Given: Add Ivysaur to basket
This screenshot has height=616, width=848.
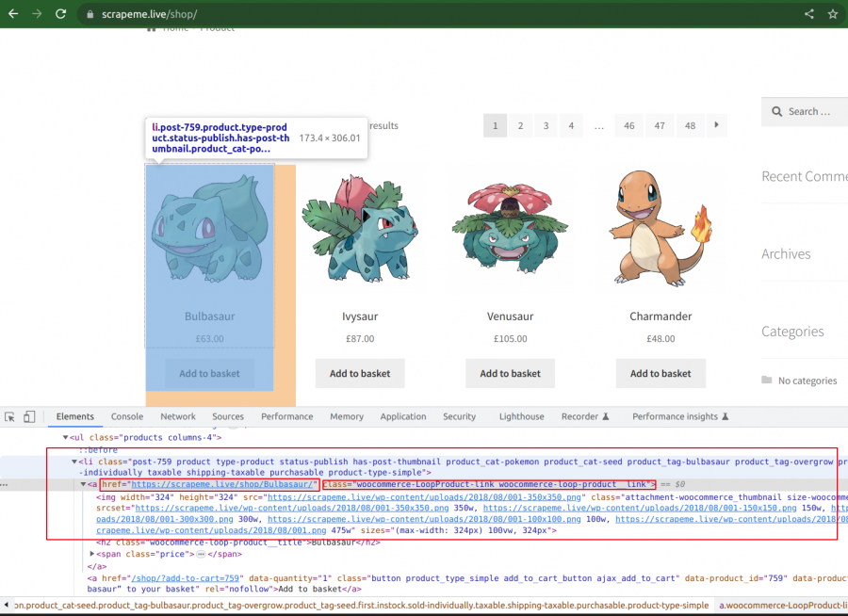Looking at the screenshot, I should coord(359,373).
